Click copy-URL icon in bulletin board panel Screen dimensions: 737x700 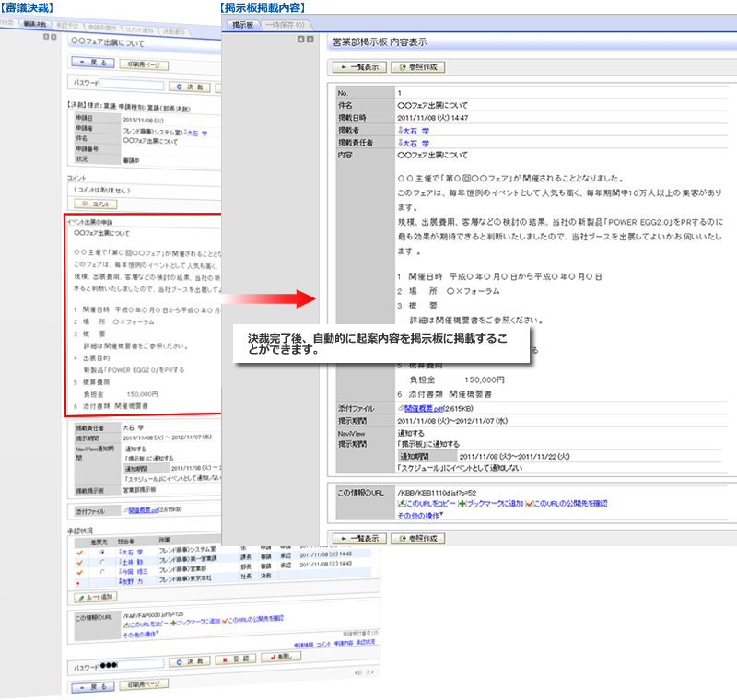pyautogui.click(x=402, y=504)
